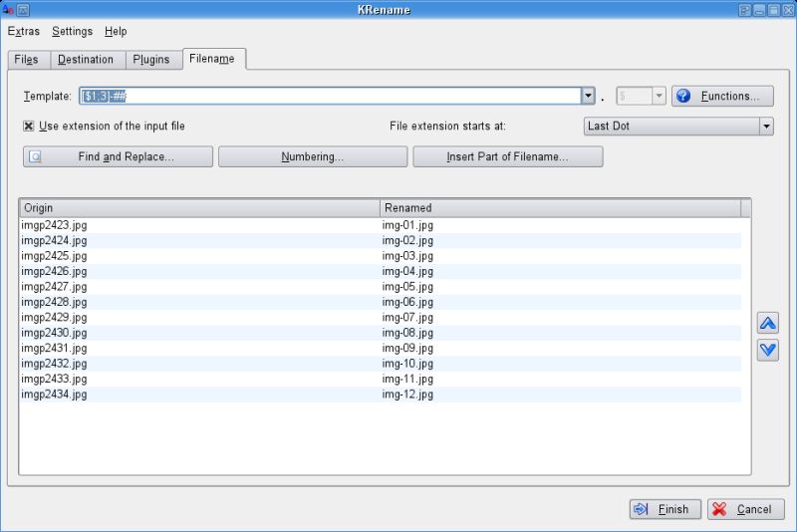Select row imgp2431.jpg
The width and height of the screenshot is (797, 532).
pos(381,348)
